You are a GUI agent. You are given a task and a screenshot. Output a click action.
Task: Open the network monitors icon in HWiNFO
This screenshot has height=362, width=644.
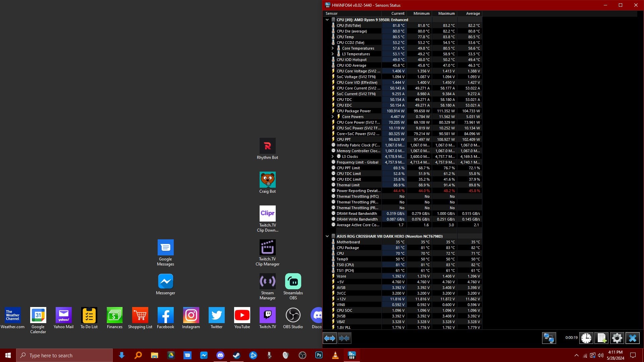(549, 338)
